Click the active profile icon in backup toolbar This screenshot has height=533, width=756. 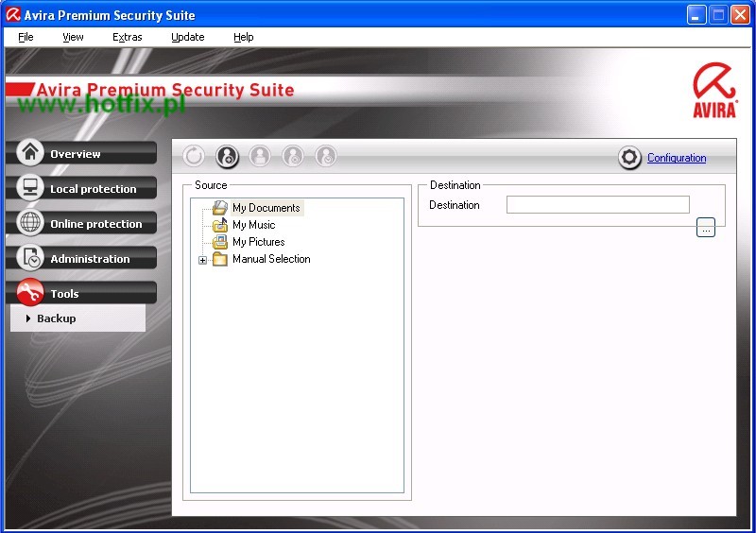(227, 157)
